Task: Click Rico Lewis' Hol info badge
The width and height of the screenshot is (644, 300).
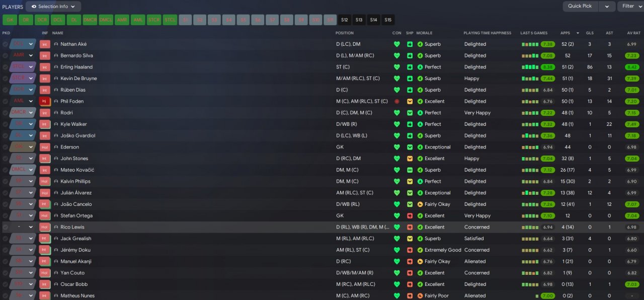Action: click(45, 227)
